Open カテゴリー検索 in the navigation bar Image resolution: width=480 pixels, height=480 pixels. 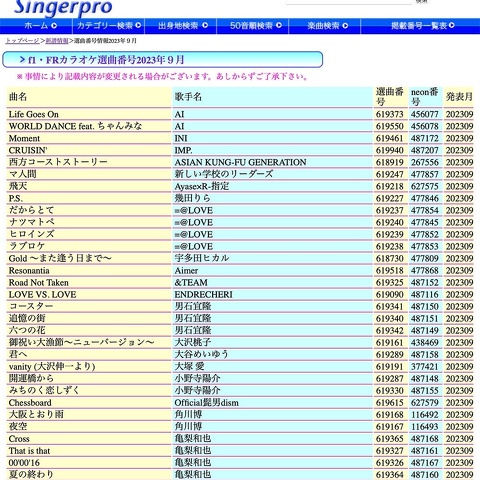click(108, 26)
